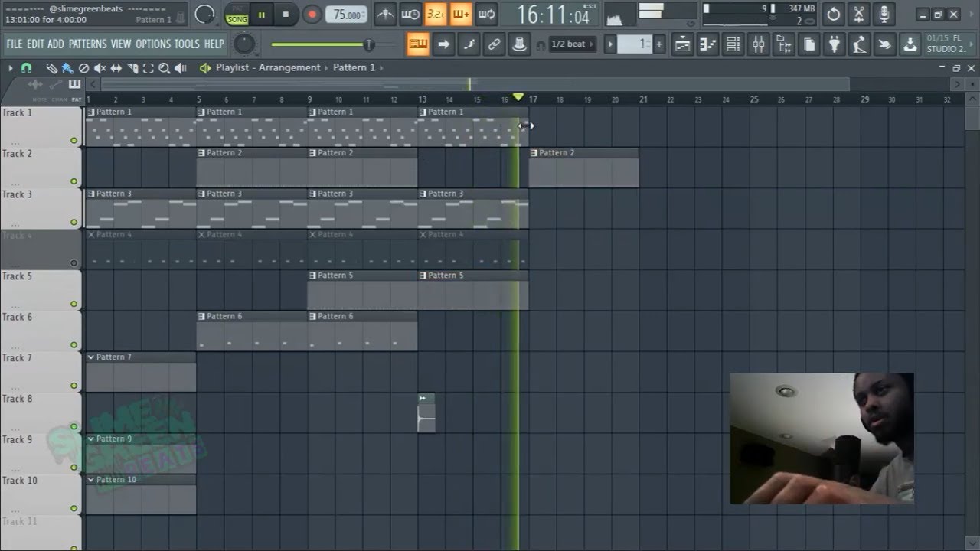Toggle mute LED on Track 1
The height and width of the screenshot is (551, 980).
click(x=74, y=141)
